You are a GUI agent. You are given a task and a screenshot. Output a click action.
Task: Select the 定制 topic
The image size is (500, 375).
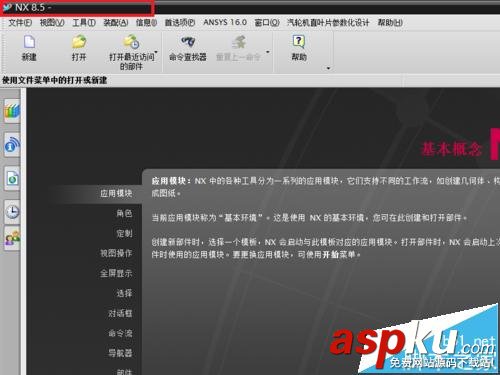point(124,233)
